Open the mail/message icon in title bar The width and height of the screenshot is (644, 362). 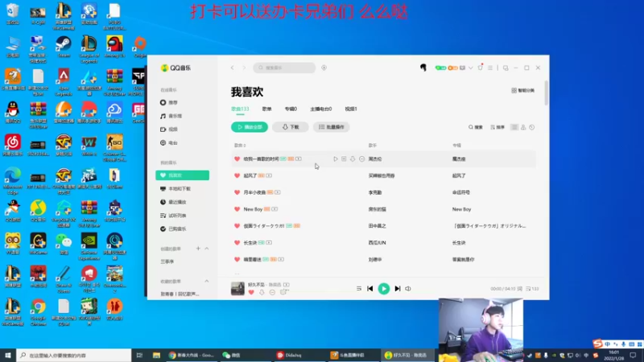tap(462, 68)
